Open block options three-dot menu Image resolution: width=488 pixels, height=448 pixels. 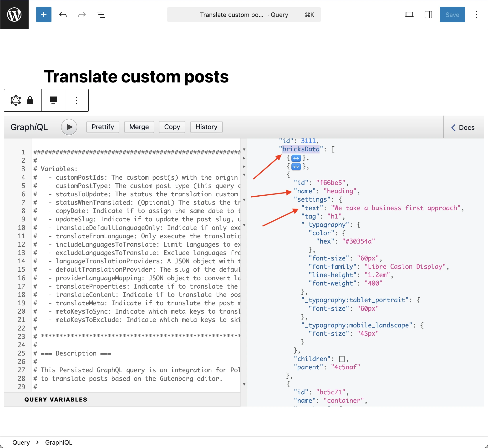point(76,100)
